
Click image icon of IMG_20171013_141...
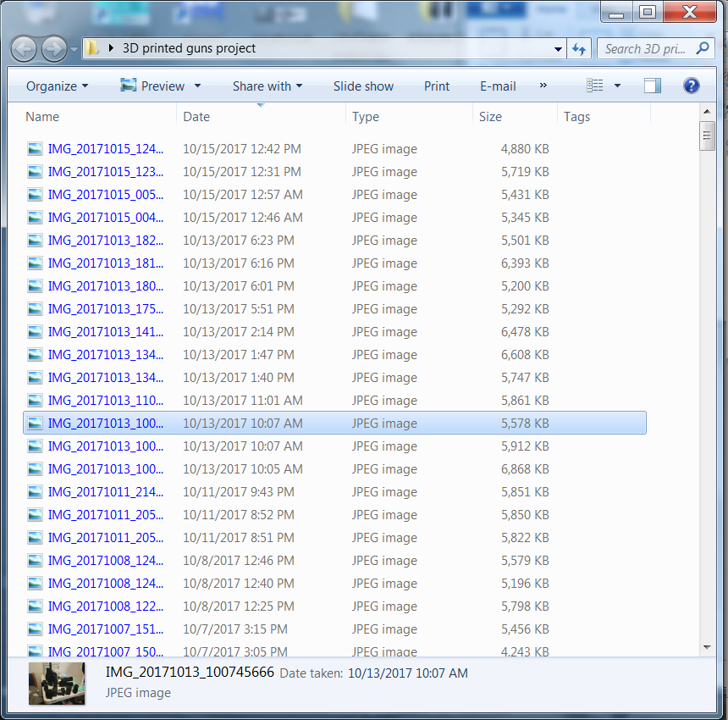(36, 332)
